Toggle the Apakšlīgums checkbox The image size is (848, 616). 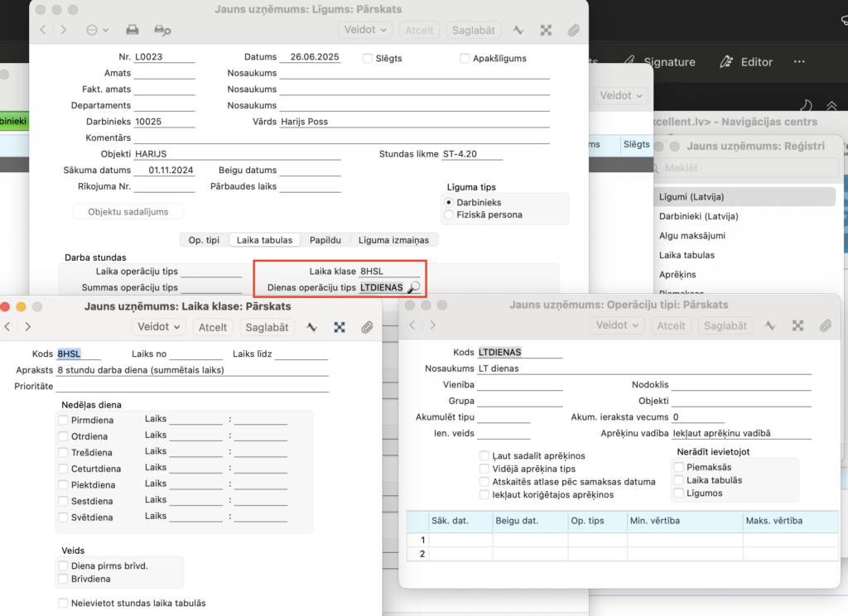point(465,58)
